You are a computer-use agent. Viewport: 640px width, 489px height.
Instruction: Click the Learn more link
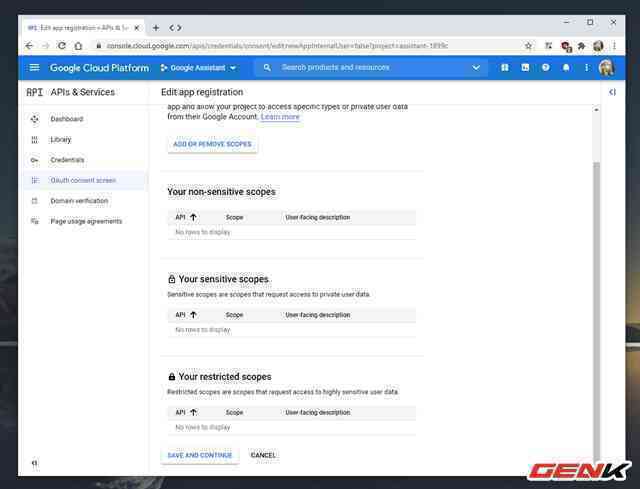[280, 117]
